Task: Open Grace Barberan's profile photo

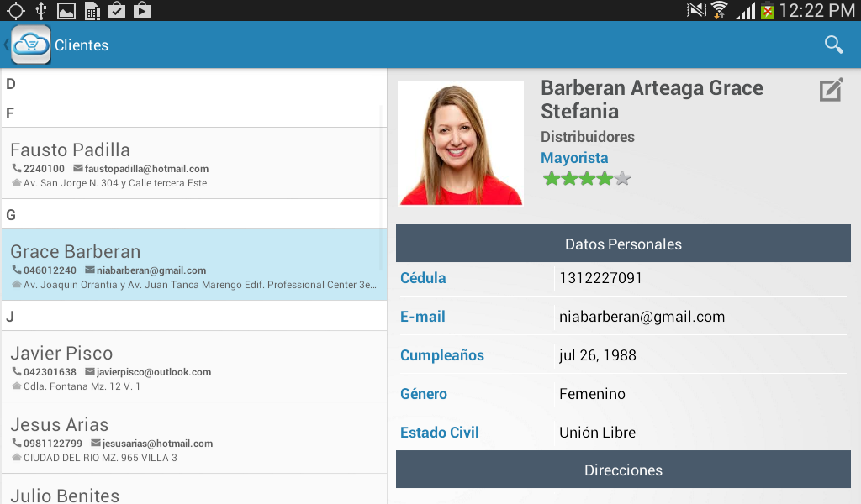Action: tap(460, 144)
